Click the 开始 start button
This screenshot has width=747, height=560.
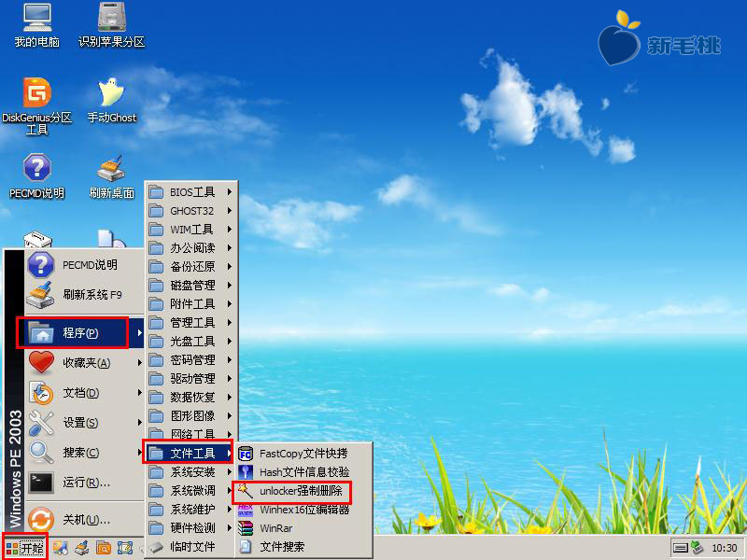tap(25, 548)
